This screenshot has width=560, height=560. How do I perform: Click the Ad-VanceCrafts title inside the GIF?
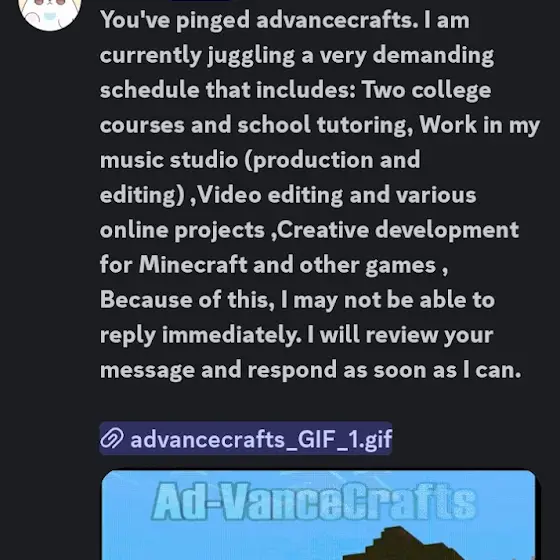coord(314,501)
